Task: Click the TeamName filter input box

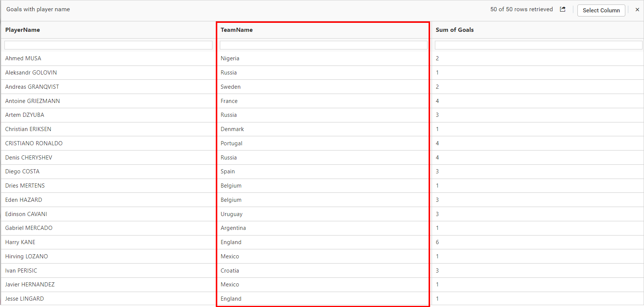Action: tap(323, 45)
